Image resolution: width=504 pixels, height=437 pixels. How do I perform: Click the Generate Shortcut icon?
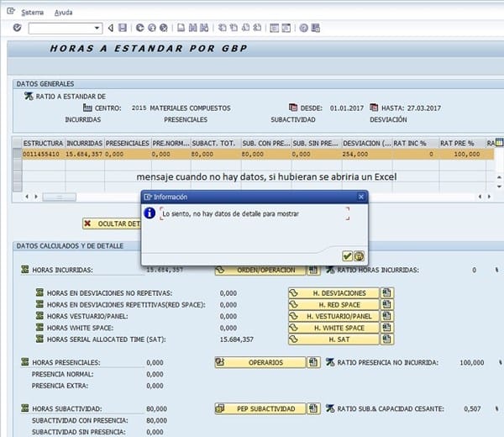point(286,28)
